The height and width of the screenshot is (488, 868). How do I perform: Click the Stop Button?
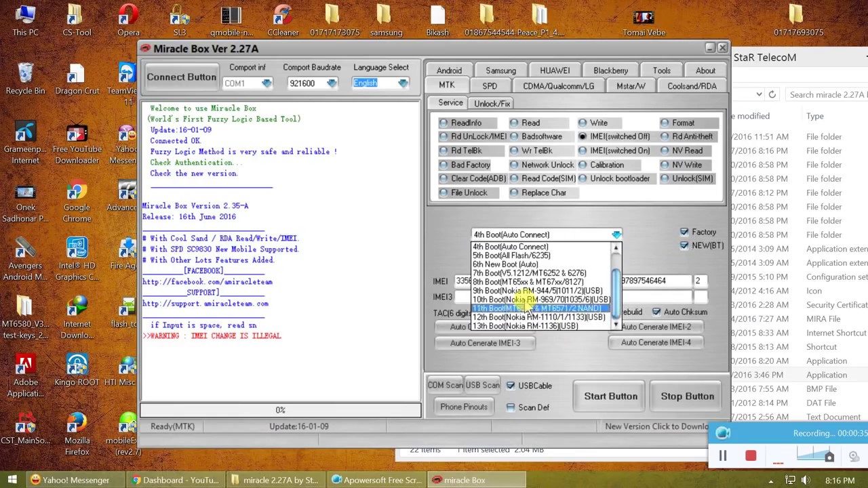tap(688, 396)
